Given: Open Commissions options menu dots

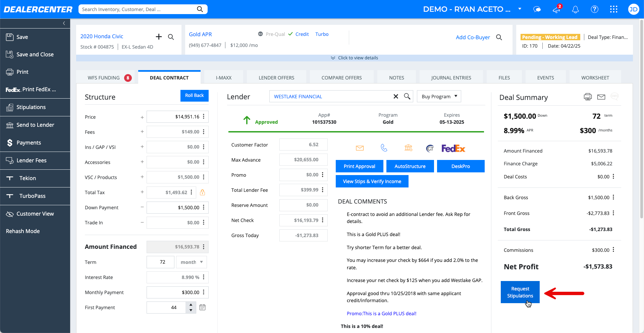Looking at the screenshot, I should click(x=613, y=250).
